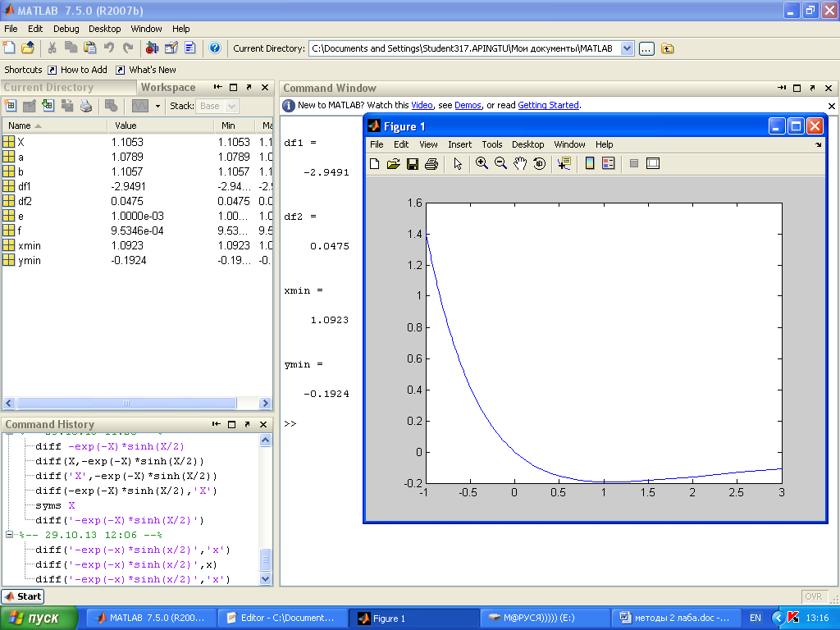Open методы 2 лаба.doc taskbar item
The image size is (840, 630).
pyautogui.click(x=676, y=619)
